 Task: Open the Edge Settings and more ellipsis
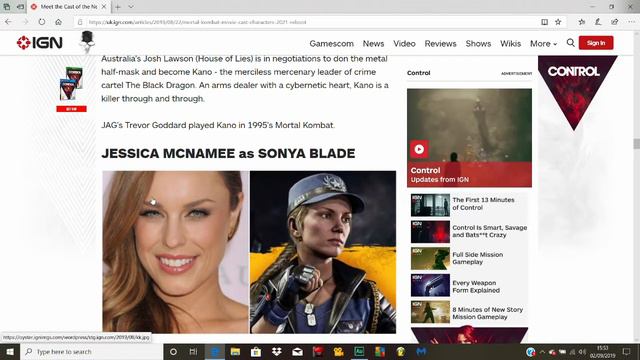[x=631, y=22]
